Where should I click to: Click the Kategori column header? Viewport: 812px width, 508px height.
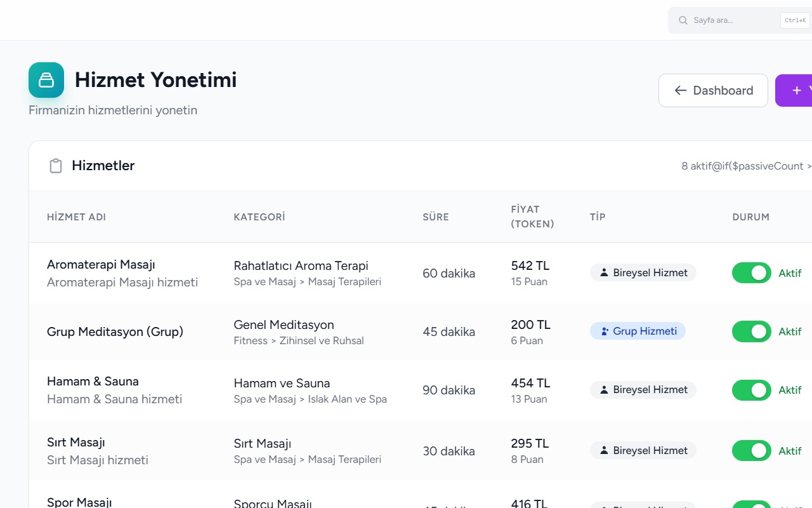[259, 217]
